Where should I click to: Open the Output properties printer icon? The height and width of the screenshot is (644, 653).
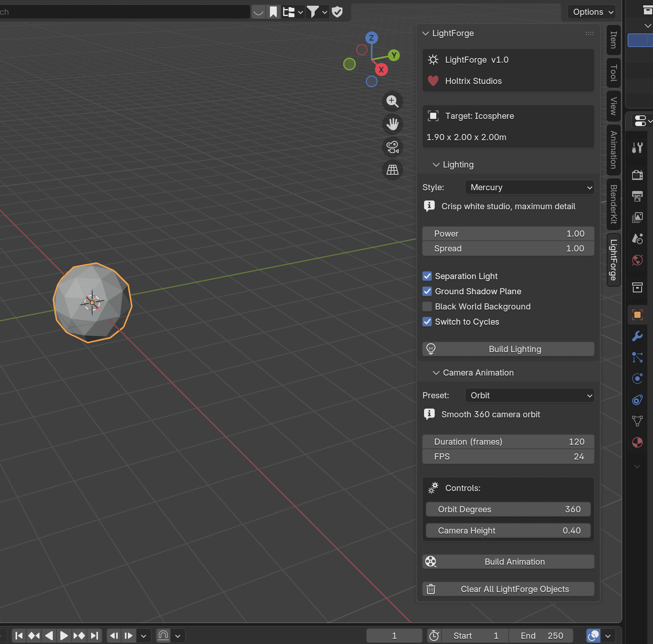click(637, 196)
